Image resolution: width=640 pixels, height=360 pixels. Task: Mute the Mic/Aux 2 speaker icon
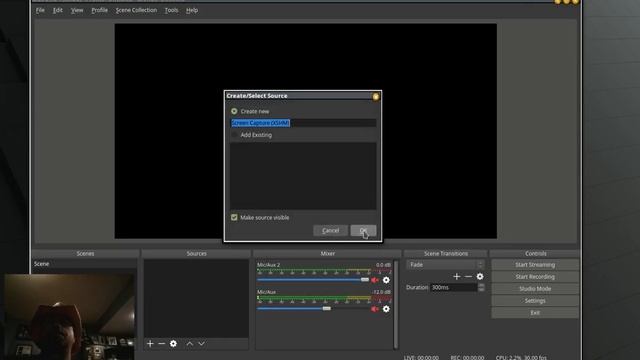click(x=375, y=280)
